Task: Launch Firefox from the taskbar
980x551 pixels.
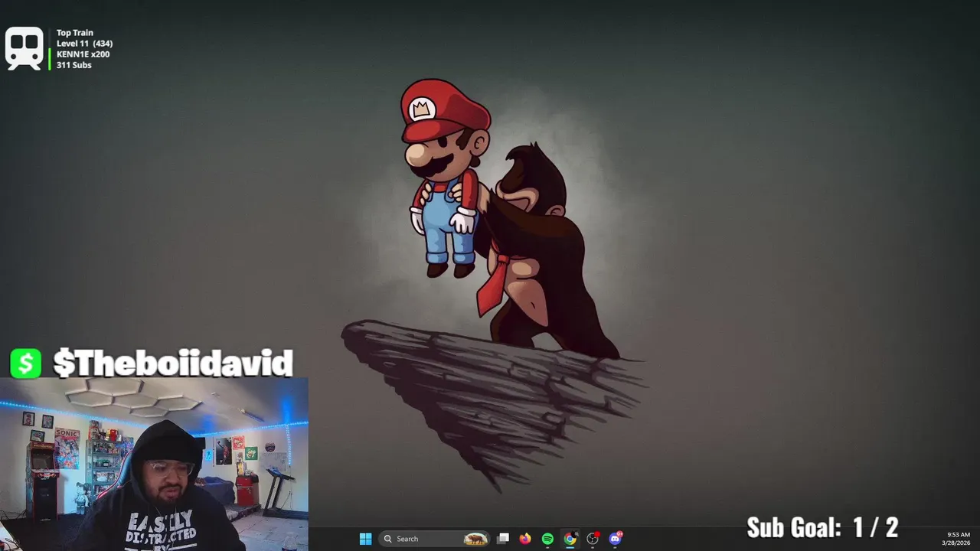Action: 525,539
